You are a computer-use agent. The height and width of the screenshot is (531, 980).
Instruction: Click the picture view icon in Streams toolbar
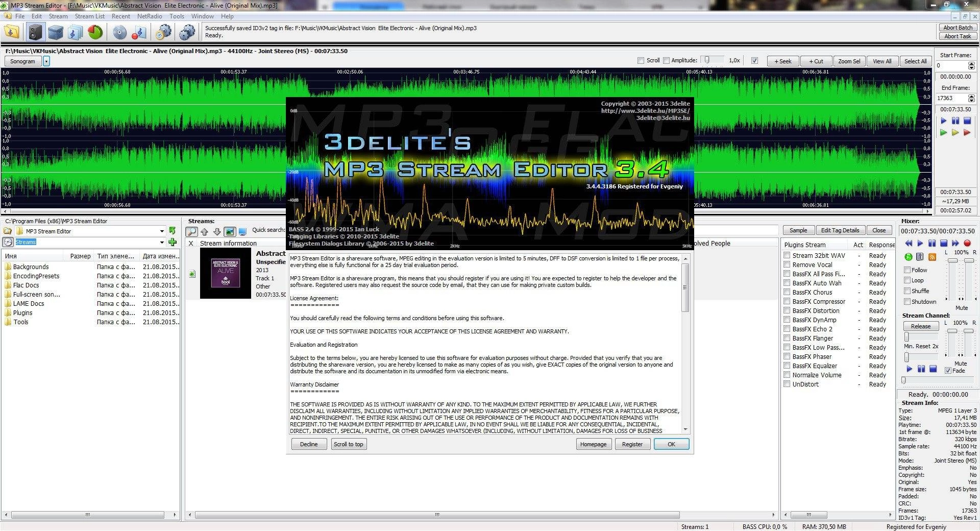[230, 232]
